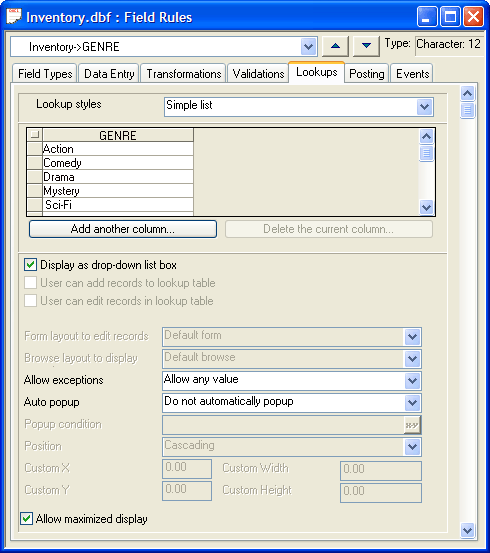The image size is (490, 553).
Task: Open the Auto popup dropdown
Action: [x=412, y=402]
